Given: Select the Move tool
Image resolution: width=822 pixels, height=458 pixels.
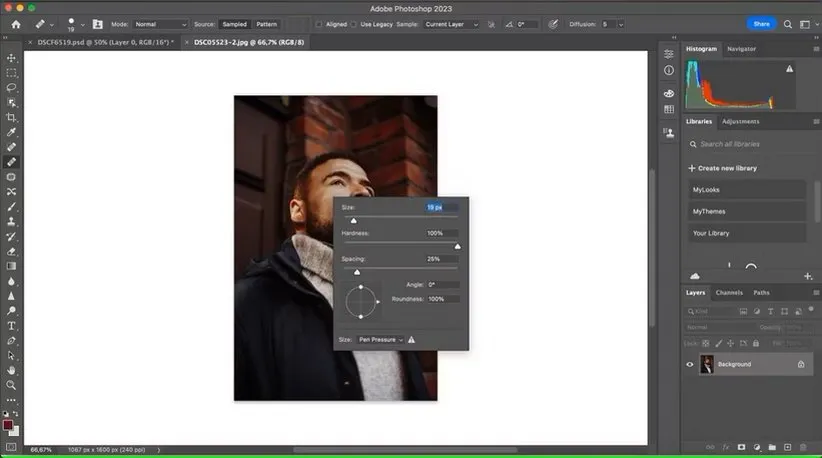Looking at the screenshot, I should [x=12, y=57].
